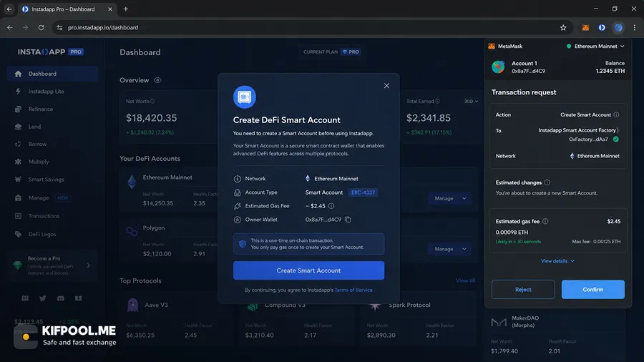The width and height of the screenshot is (644, 362).
Task: Click the site information icon in address bar
Action: pos(59,28)
